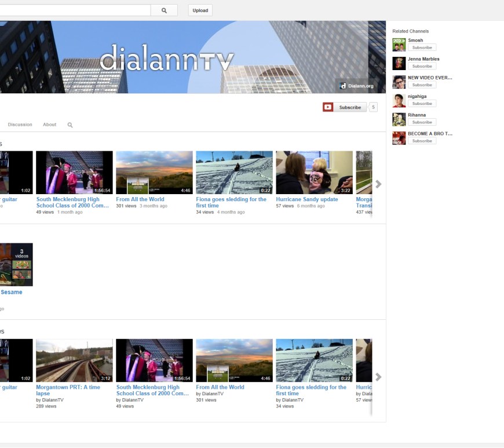Screen dimensions: 504x448
Task: Switch to the Discussion tab
Action: pos(20,125)
